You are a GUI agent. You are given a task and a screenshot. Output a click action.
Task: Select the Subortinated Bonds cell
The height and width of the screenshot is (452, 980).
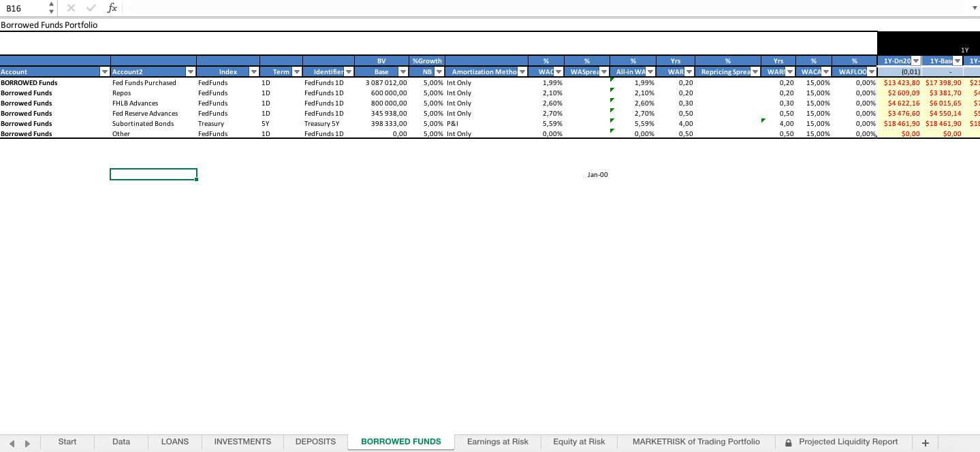click(x=153, y=124)
